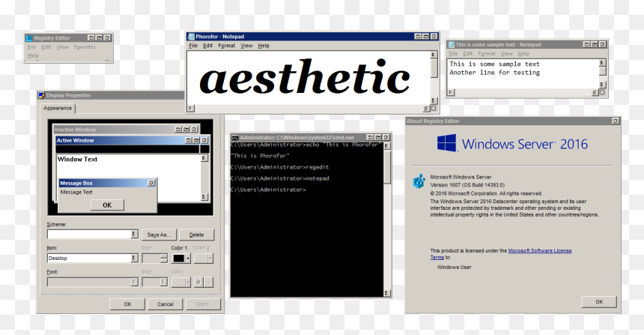Screen dimensions: 644x335
Task: Open the Microsoft Software License Terms link
Action: pos(540,251)
